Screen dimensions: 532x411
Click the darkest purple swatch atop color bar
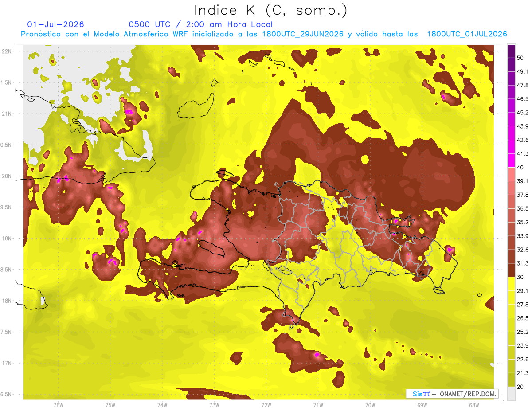511,51
